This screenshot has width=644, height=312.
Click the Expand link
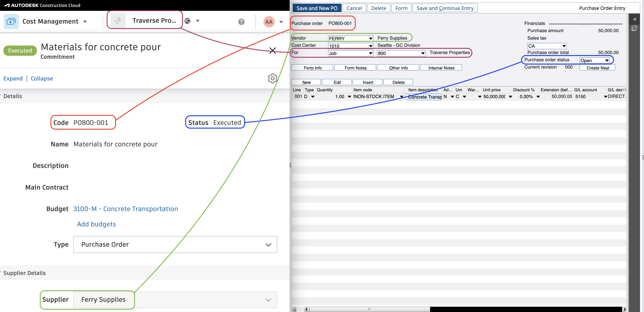13,79
